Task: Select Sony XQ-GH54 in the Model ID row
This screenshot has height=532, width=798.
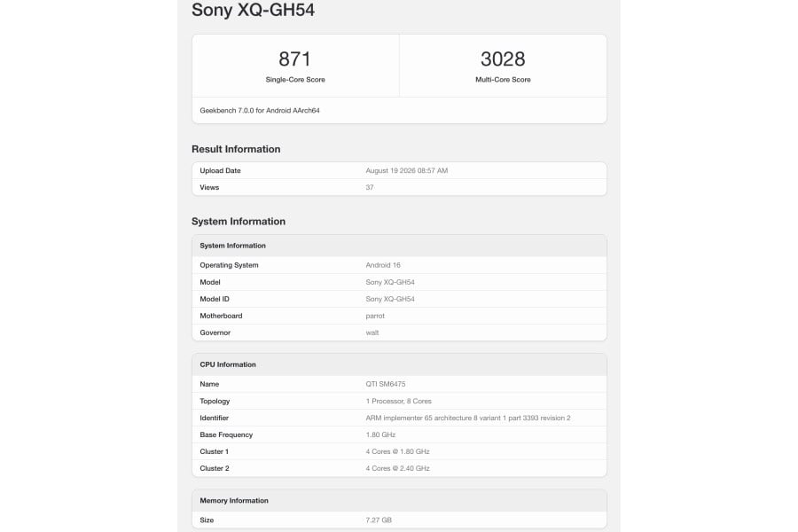Action: point(390,299)
